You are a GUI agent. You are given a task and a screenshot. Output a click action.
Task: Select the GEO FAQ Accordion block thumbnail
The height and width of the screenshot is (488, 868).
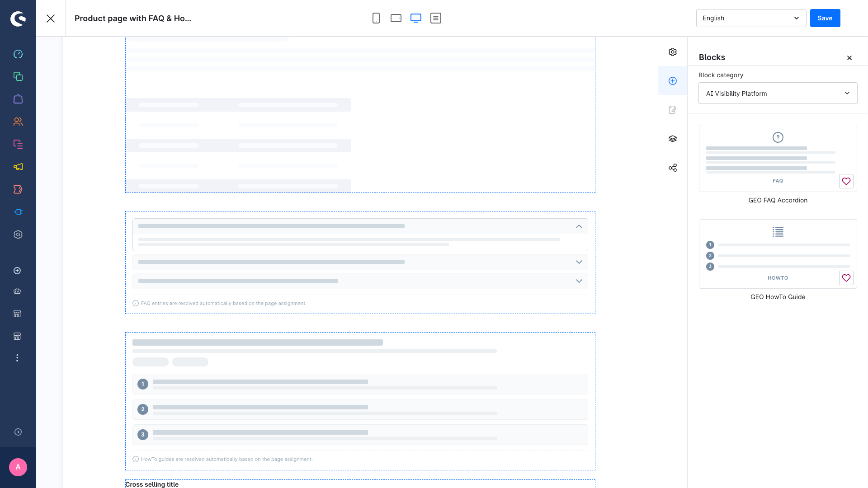(x=778, y=158)
